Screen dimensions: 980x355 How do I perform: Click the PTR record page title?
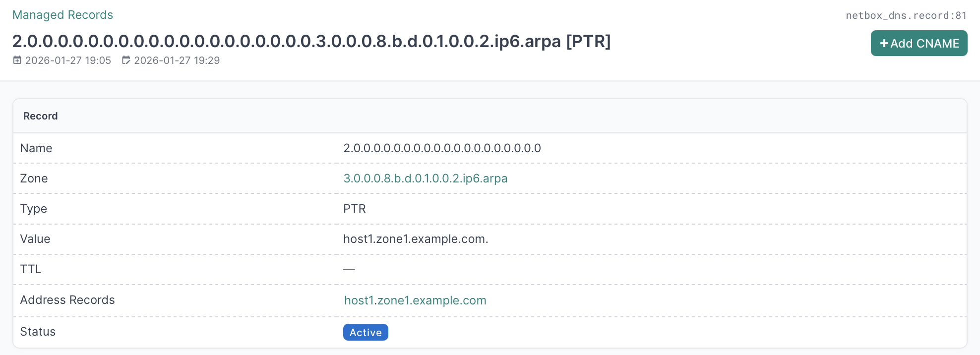click(x=311, y=41)
